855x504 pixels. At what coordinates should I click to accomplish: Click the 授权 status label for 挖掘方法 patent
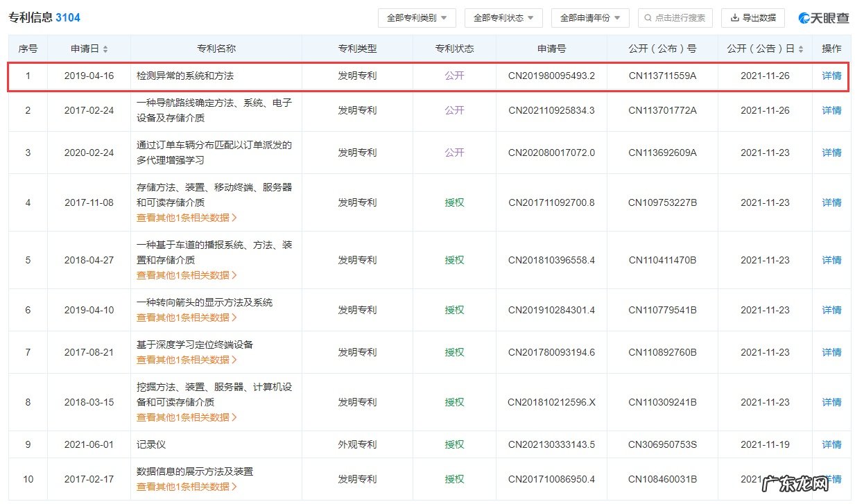454,401
